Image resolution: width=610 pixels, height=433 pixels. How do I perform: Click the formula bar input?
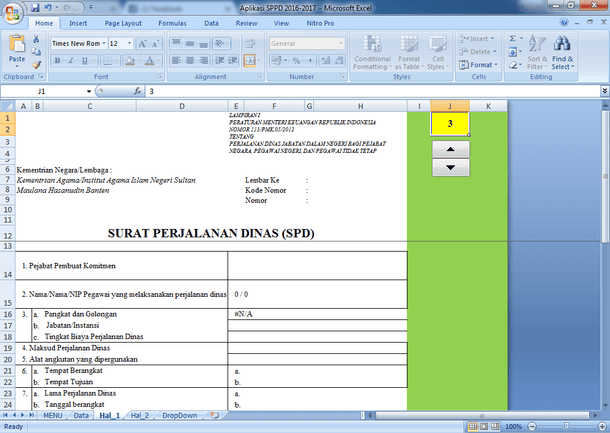point(373,91)
